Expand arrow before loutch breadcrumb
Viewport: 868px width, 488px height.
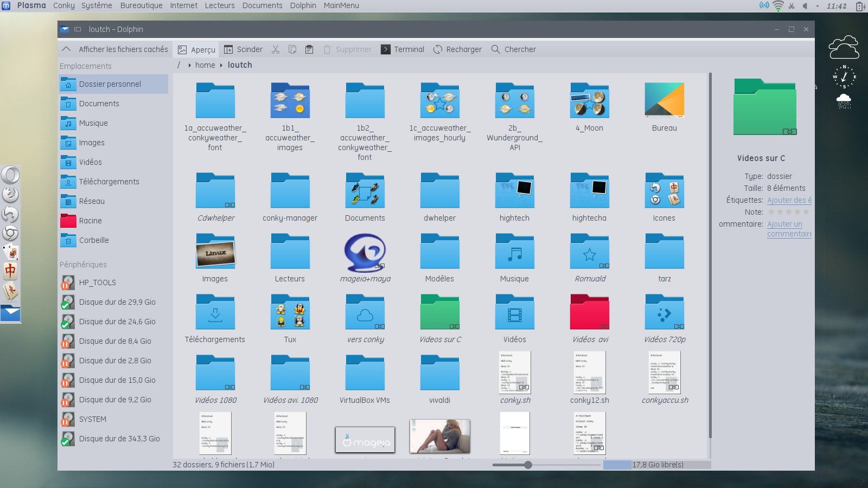221,65
